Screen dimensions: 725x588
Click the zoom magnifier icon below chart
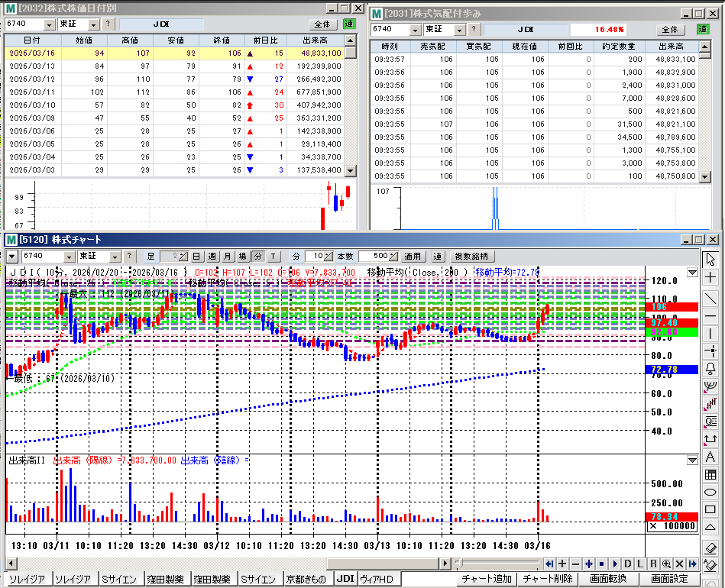667,564
